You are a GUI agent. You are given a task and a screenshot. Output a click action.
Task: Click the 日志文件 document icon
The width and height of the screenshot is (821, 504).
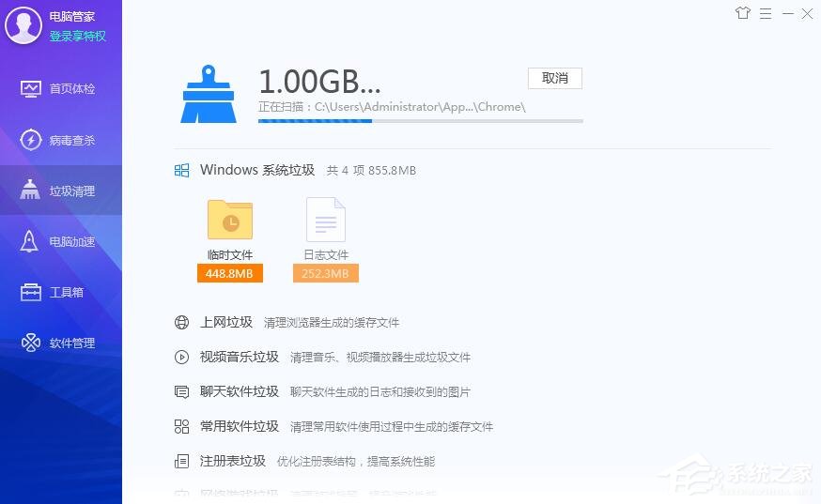(x=326, y=220)
